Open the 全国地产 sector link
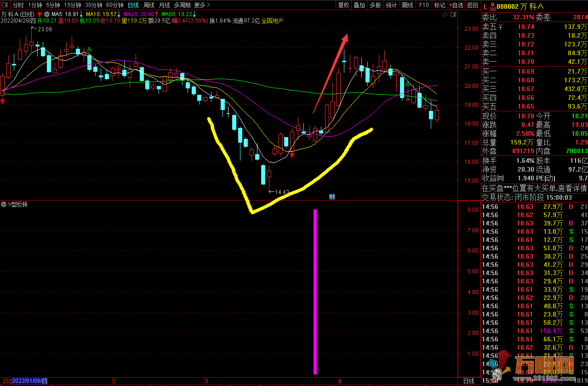The width and height of the screenshot is (588, 386). click(x=273, y=21)
